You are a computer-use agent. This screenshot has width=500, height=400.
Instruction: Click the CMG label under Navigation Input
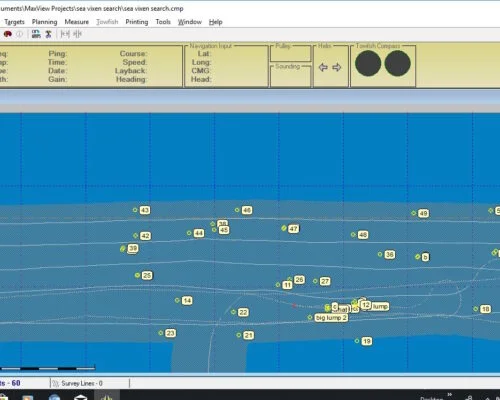pyautogui.click(x=200, y=71)
